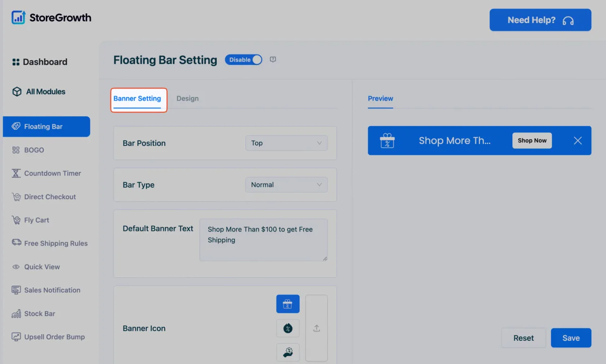Click the gift icon in the preview bar
This screenshot has width=606, height=364.
point(387,141)
